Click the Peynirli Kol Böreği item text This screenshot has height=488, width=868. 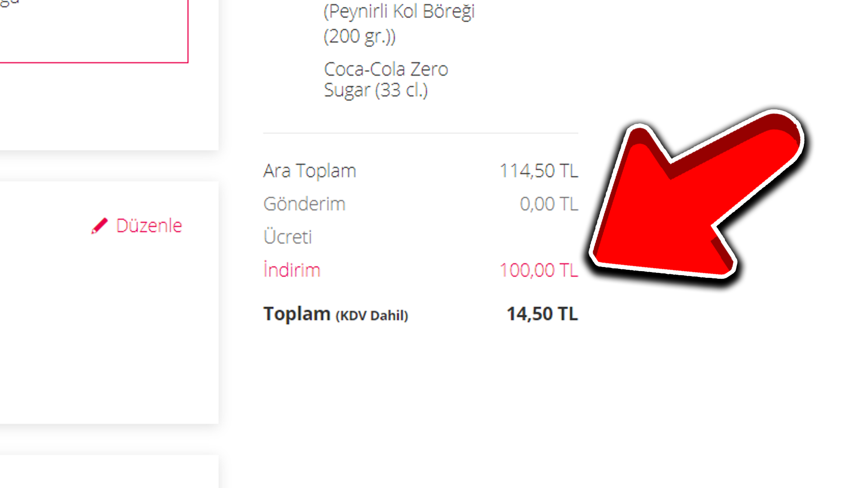399,23
